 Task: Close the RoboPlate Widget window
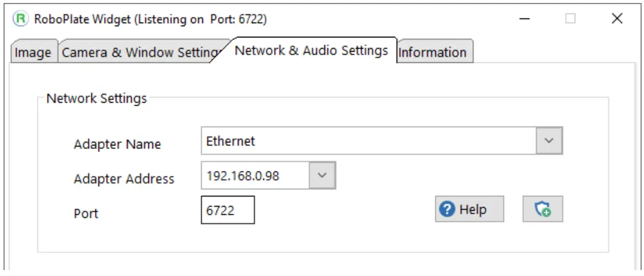617,19
